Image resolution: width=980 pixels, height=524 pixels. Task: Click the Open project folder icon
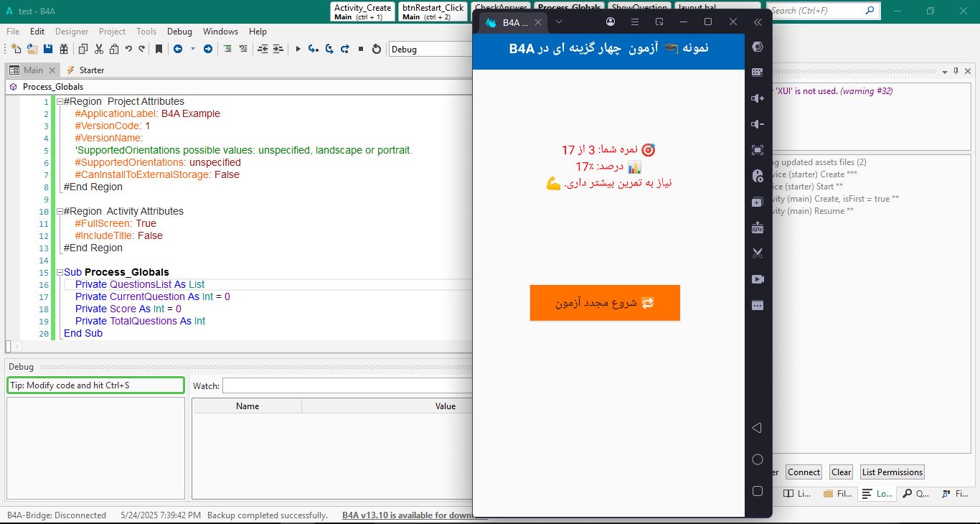point(32,49)
